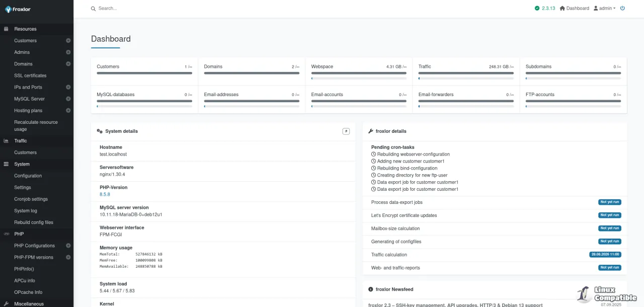This screenshot has width=644, height=307.
Task: Open PHP Configurations page
Action: [x=34, y=246]
